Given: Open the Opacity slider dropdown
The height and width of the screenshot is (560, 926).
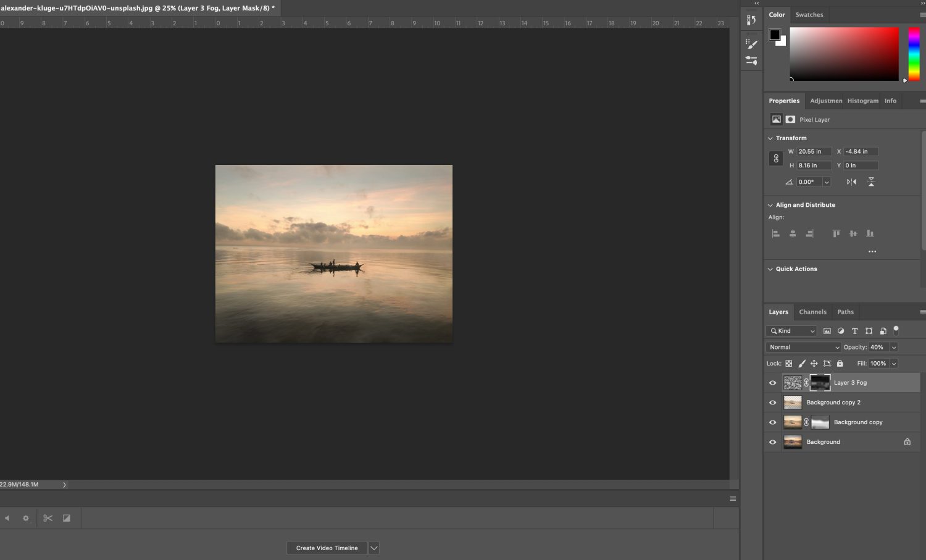Looking at the screenshot, I should coord(893,347).
